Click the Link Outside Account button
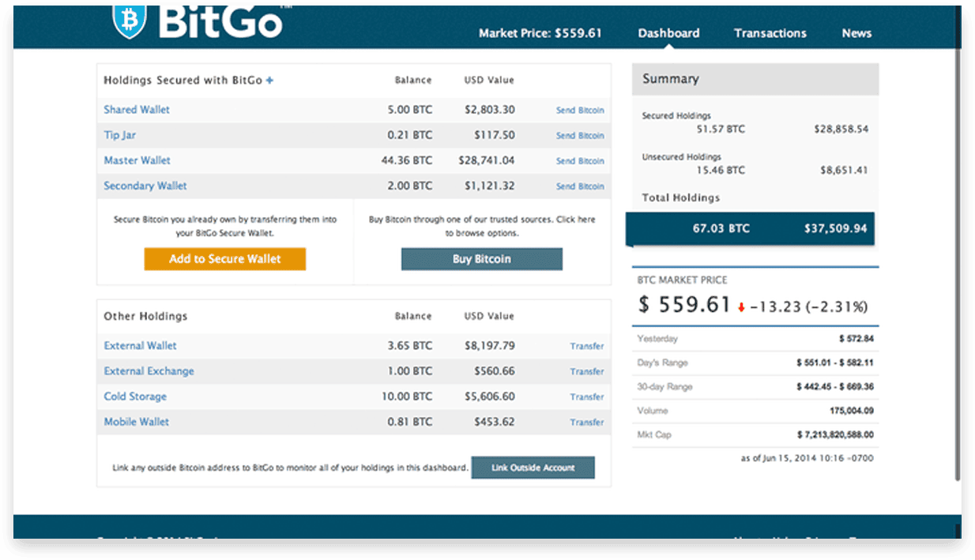The image size is (975, 560). click(533, 468)
